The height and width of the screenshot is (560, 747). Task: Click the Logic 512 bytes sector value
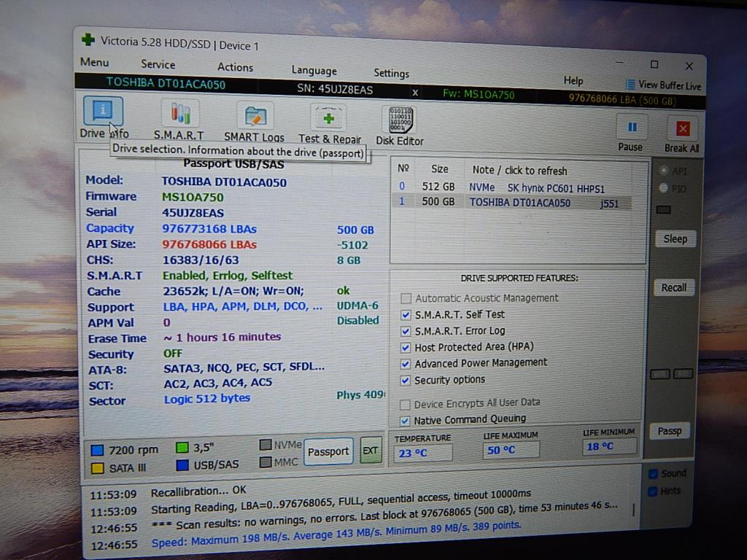coord(207,399)
